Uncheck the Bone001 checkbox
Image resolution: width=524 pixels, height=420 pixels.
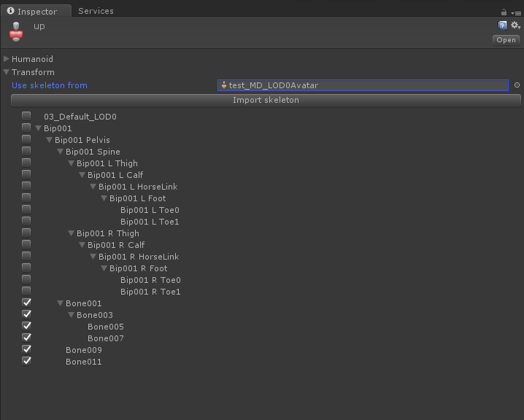26,303
